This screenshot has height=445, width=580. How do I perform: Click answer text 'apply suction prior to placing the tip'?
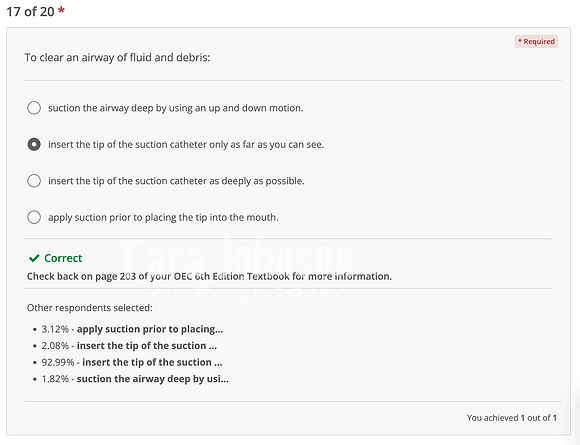click(163, 218)
